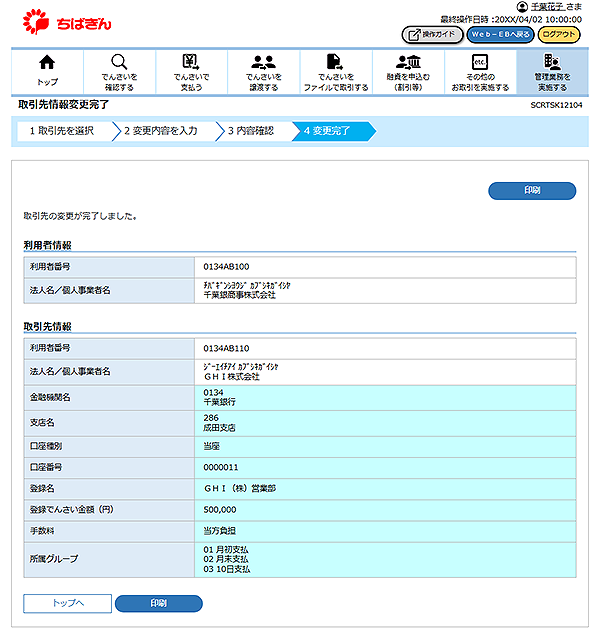Click step 1 取引先を選択

click(64, 131)
